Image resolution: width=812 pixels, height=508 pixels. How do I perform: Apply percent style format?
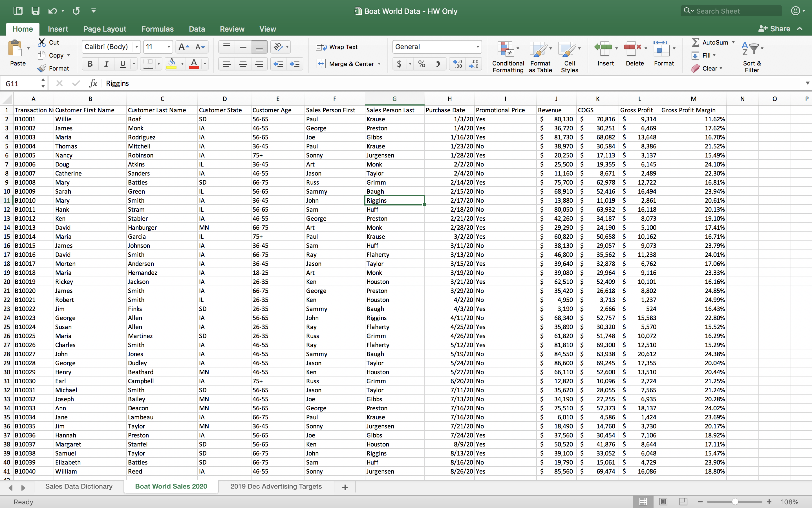pyautogui.click(x=422, y=63)
